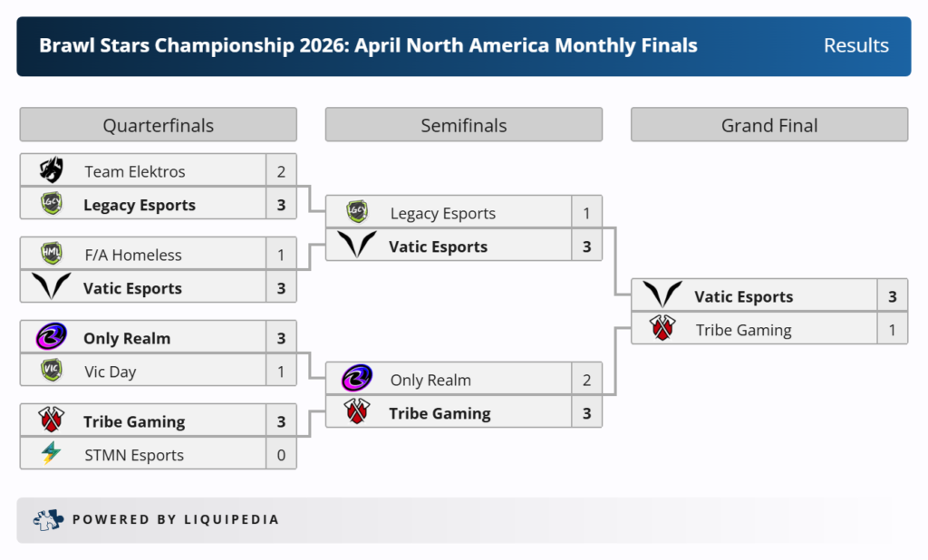The height and width of the screenshot is (560, 928).
Task: Click the F/A Homeless team logo
Action: (52, 255)
